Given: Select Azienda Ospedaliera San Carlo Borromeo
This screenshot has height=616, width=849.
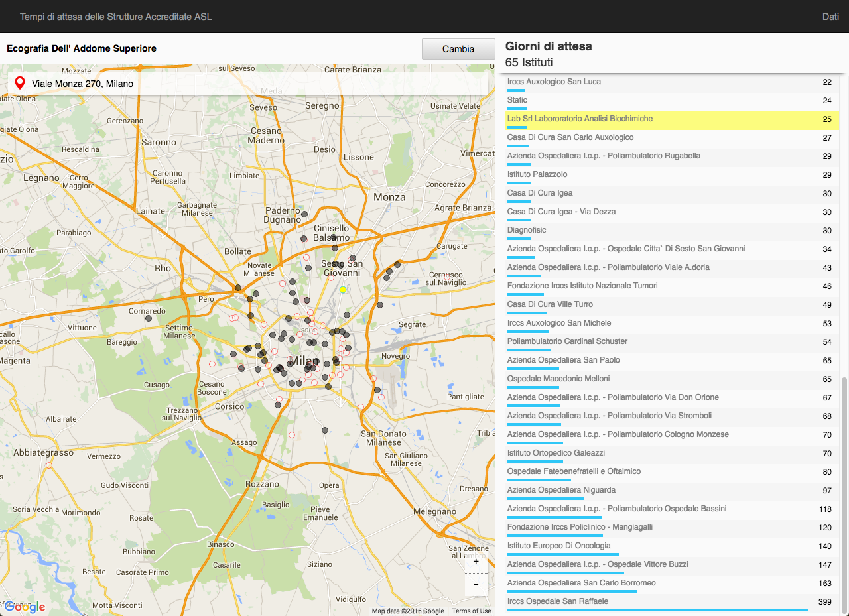Looking at the screenshot, I should coord(673,584).
